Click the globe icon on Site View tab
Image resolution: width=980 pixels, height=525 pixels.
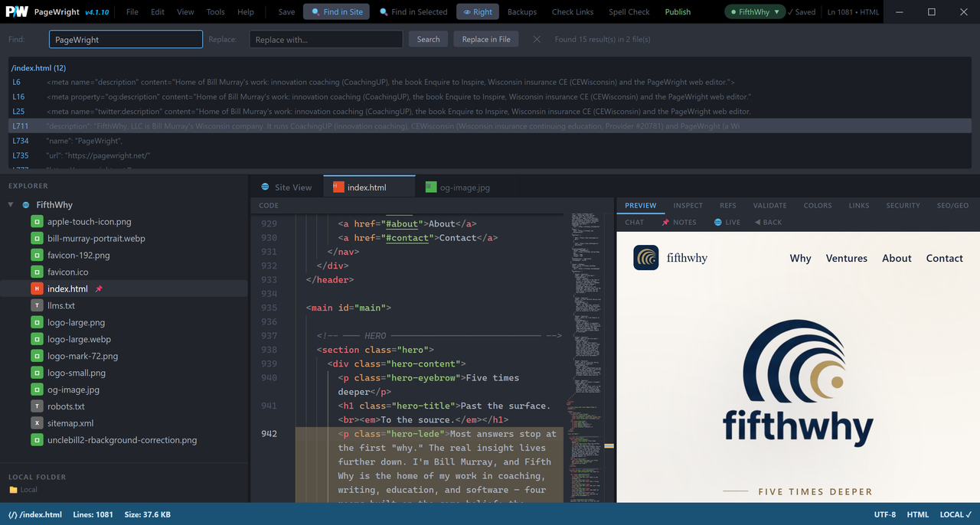coord(266,187)
